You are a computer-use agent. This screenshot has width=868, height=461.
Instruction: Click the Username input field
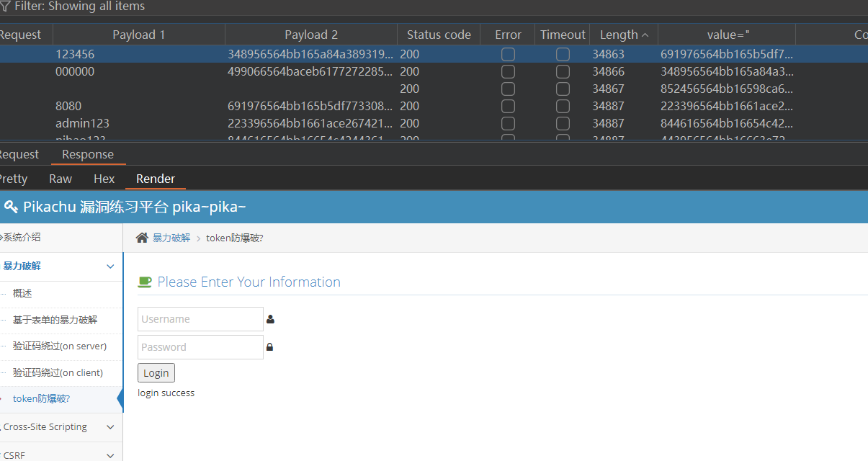pyautogui.click(x=200, y=319)
